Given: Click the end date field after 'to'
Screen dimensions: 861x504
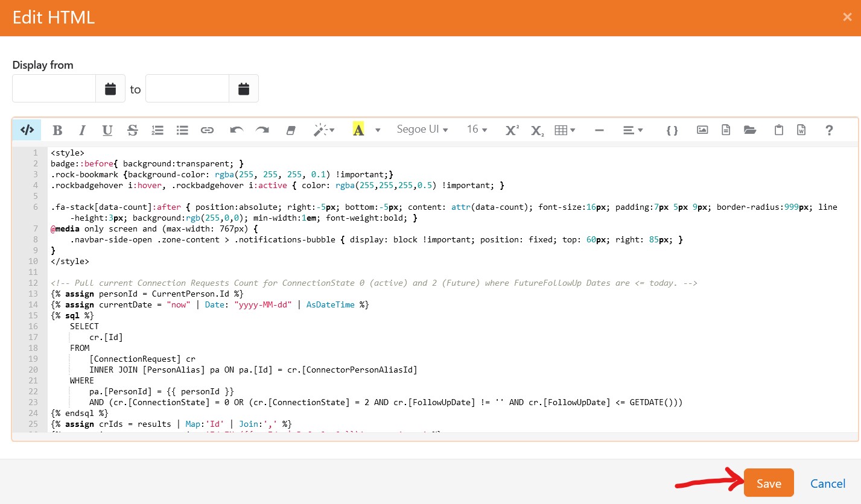Looking at the screenshot, I should tap(188, 89).
